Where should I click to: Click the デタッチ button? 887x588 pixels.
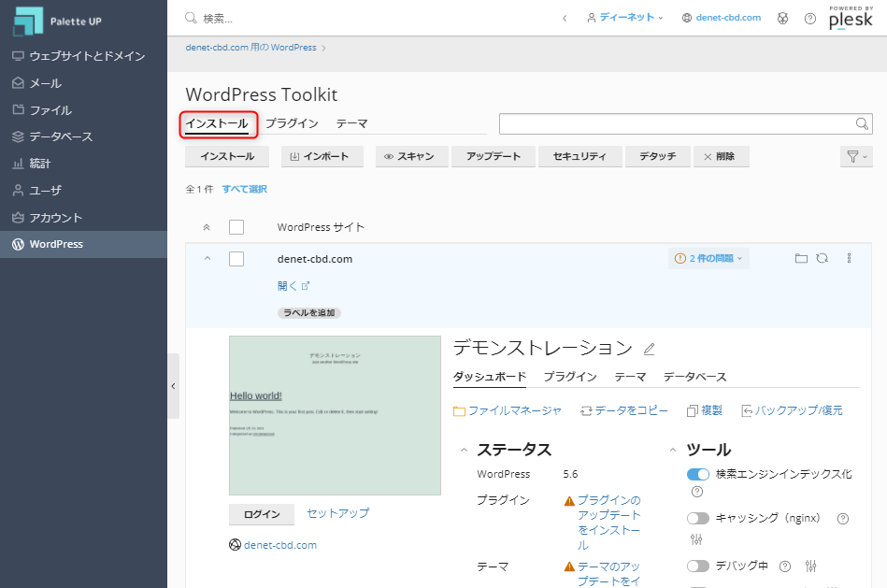pos(658,157)
